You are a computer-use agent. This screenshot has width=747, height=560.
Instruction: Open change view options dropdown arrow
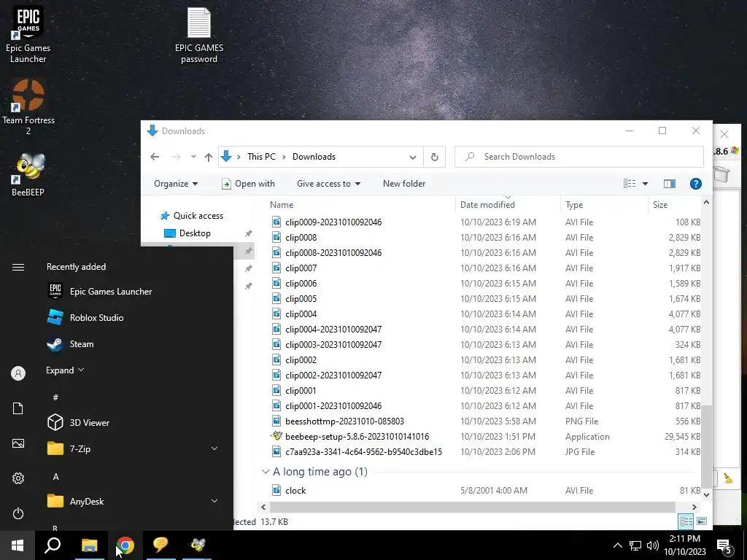tap(645, 184)
